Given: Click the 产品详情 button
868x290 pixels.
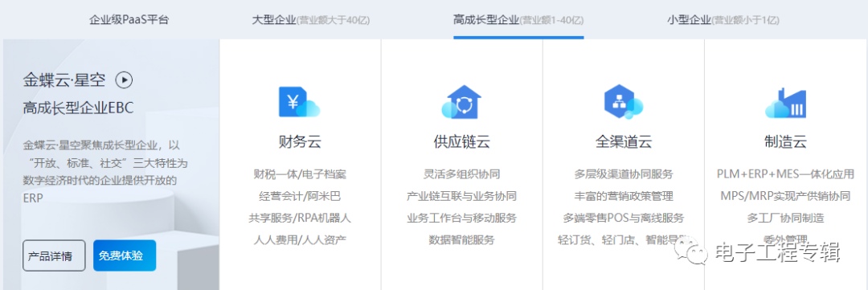Looking at the screenshot, I should point(55,255).
